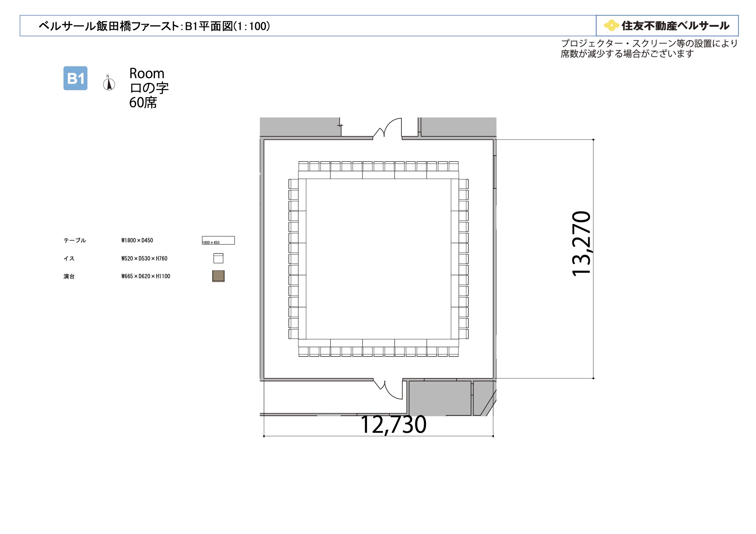Image resolution: width=756 pixels, height=534 pixels.
Task: Click the 'W1800×D450' table dimensions
Action: 137,240
